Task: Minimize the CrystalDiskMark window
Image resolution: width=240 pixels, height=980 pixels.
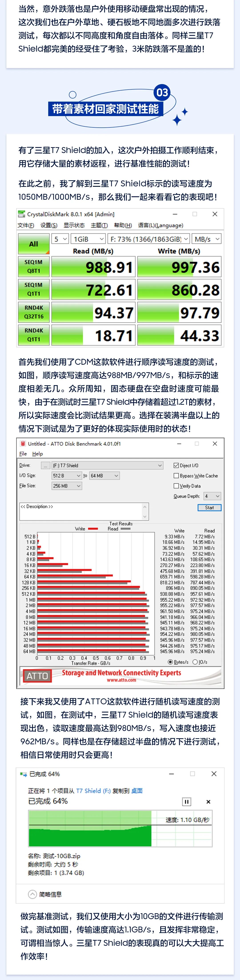Action: coord(175,214)
